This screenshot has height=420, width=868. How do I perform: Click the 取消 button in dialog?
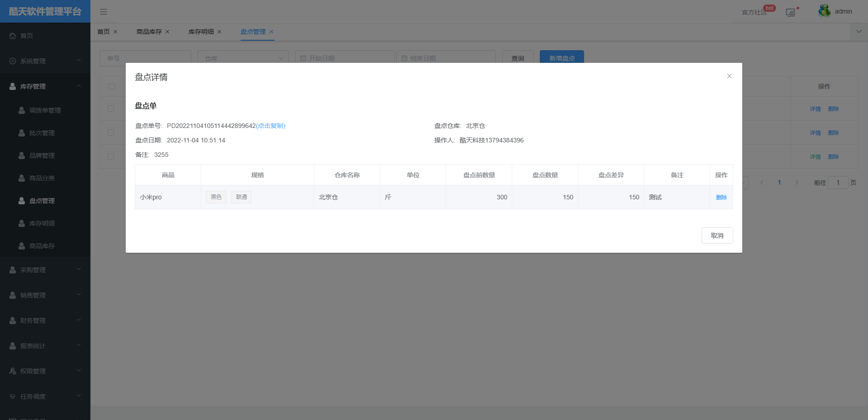[x=717, y=236]
